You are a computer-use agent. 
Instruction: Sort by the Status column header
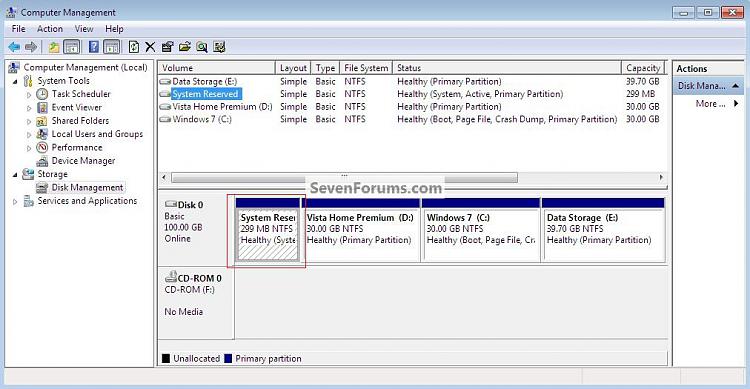(x=507, y=68)
